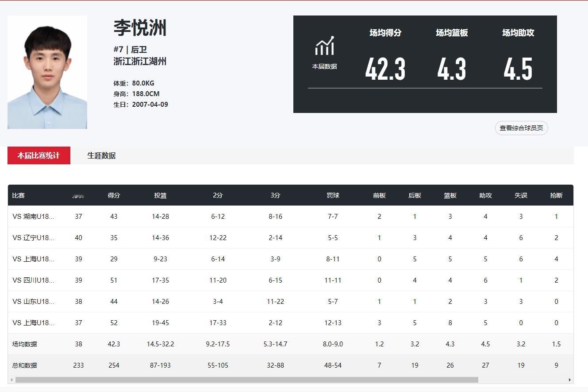Viewport: 588px width, 392px height.
Task: Select the 本届比赛统计 tab
Action: pos(38,155)
